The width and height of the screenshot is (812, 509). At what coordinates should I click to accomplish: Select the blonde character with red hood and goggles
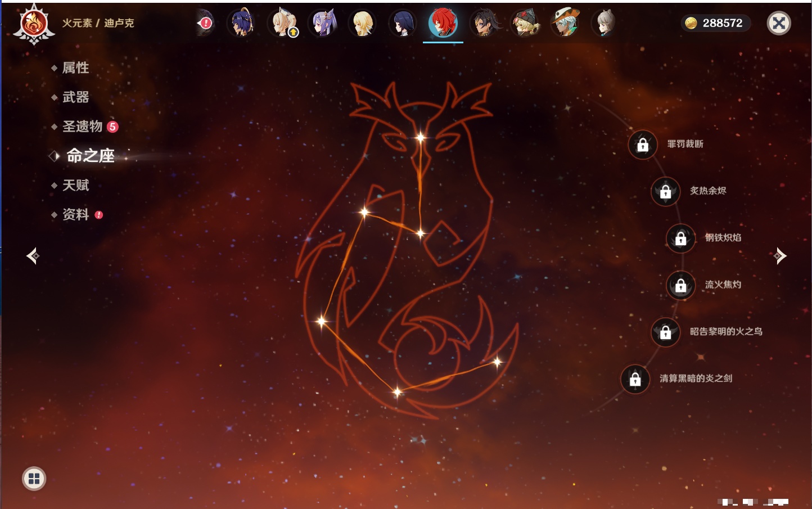pos(525,23)
